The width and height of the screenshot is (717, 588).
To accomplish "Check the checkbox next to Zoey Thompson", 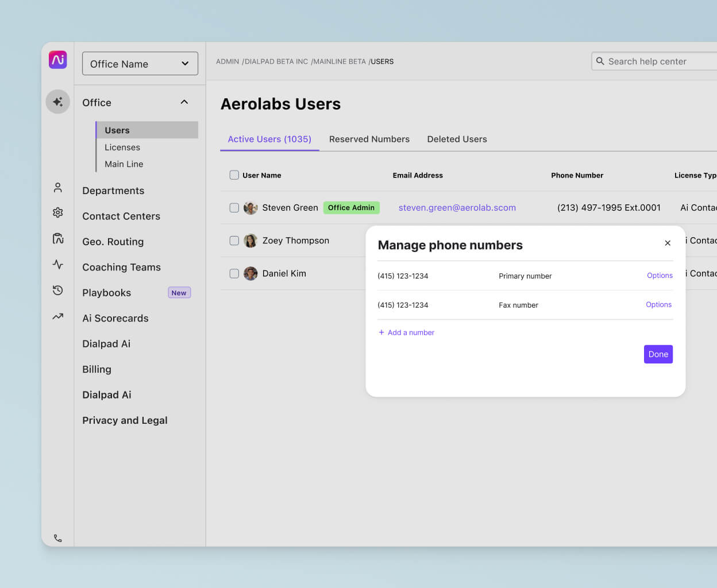I will tap(234, 241).
